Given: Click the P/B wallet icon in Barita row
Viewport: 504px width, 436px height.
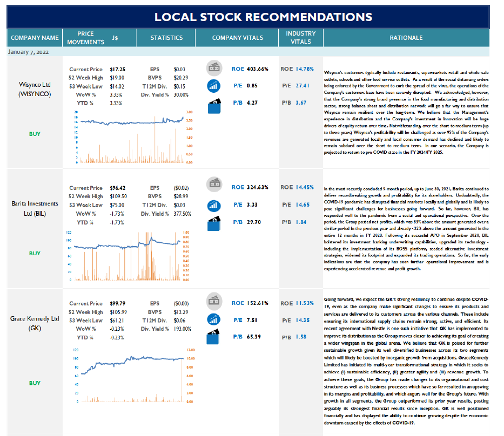Looking at the screenshot, I should (214, 223).
